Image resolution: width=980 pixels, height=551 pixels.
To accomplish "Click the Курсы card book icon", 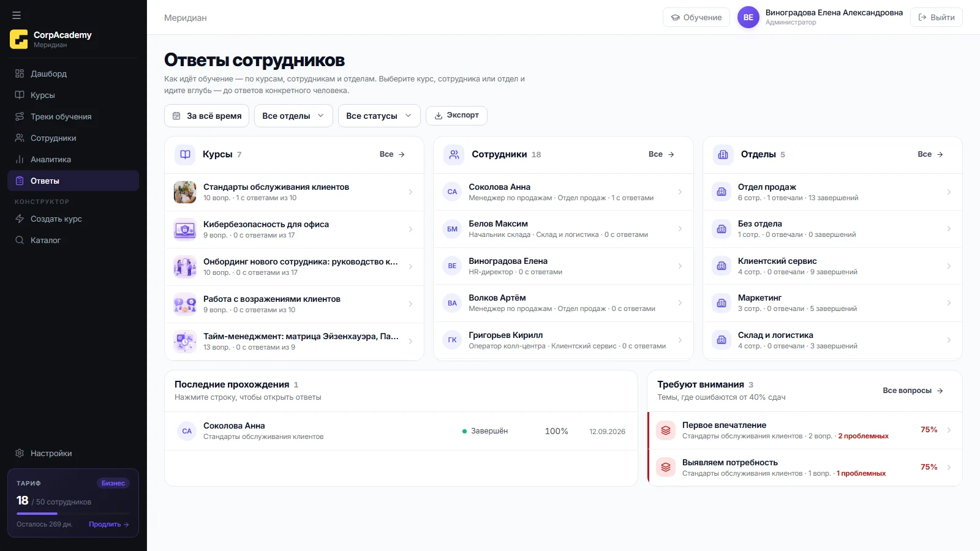I will (x=185, y=154).
